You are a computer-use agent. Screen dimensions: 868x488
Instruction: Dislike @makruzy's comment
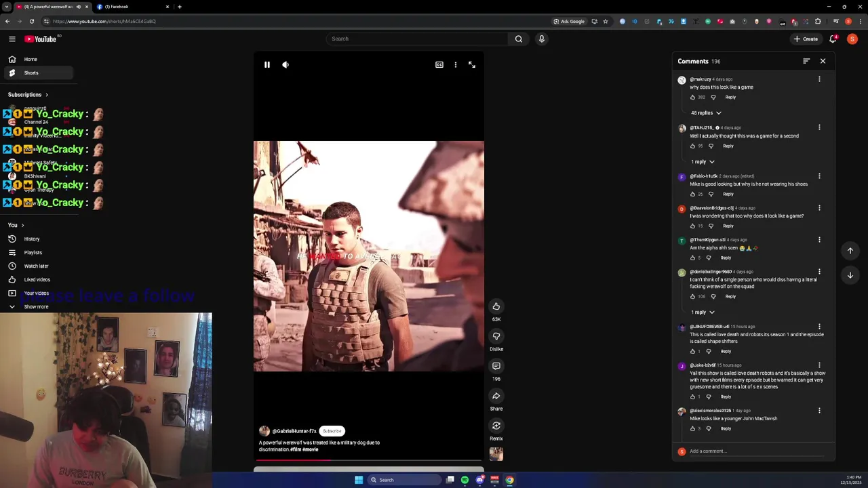pos(713,98)
